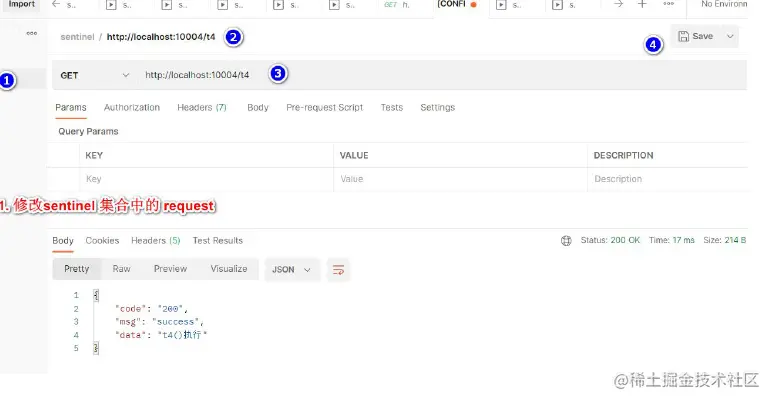The height and width of the screenshot is (403, 773).
Task: Click the Time: 17 ms indicator
Action: 671,240
